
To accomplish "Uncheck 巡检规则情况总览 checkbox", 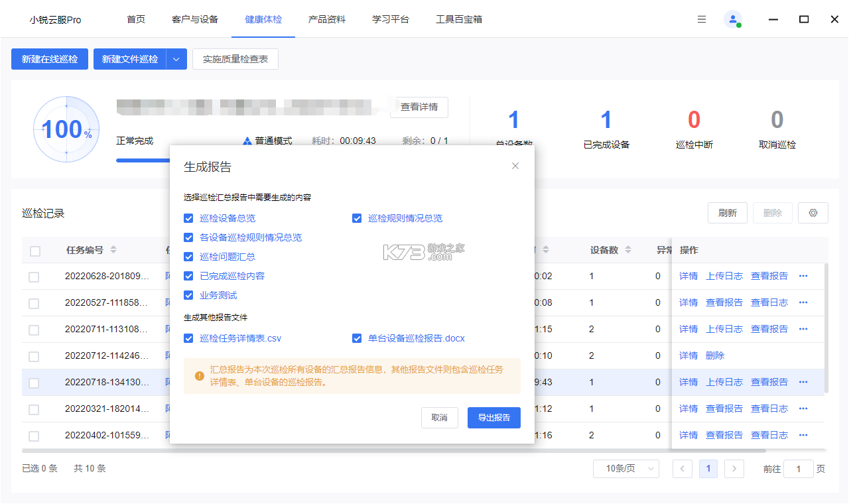I will point(357,218).
